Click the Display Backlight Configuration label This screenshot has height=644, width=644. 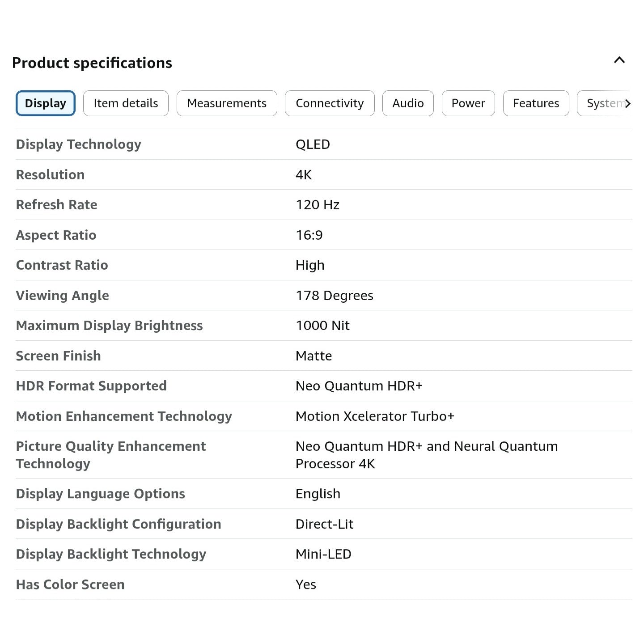pyautogui.click(x=119, y=524)
